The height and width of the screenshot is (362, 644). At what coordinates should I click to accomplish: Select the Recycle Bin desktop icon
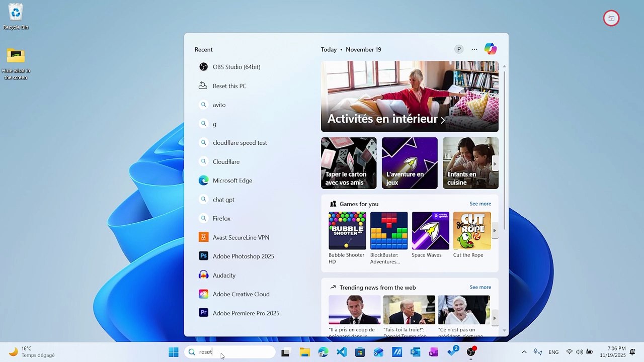[16, 17]
